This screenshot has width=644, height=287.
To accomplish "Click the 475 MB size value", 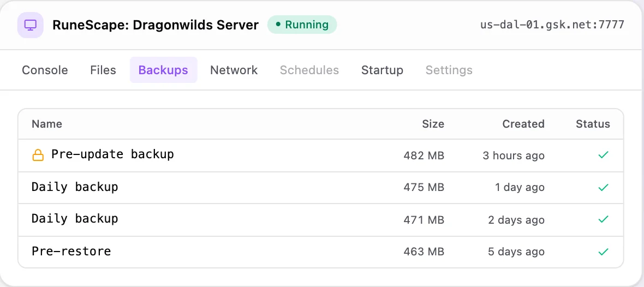I will [x=424, y=188].
